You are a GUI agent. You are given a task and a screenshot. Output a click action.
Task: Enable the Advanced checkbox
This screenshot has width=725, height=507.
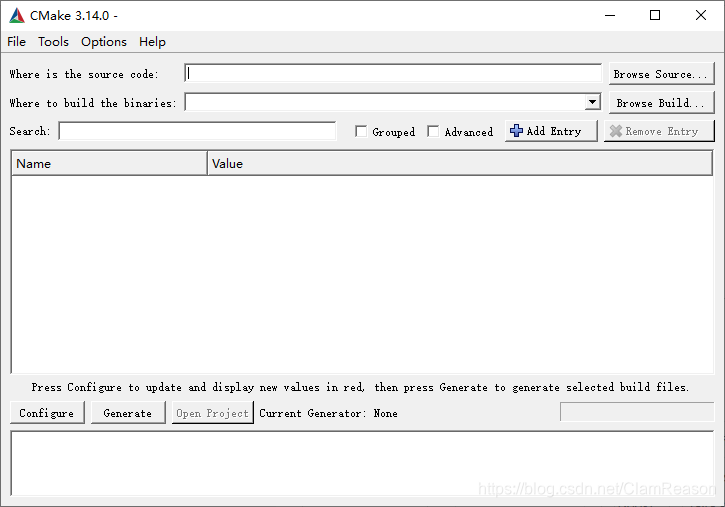pyautogui.click(x=433, y=131)
